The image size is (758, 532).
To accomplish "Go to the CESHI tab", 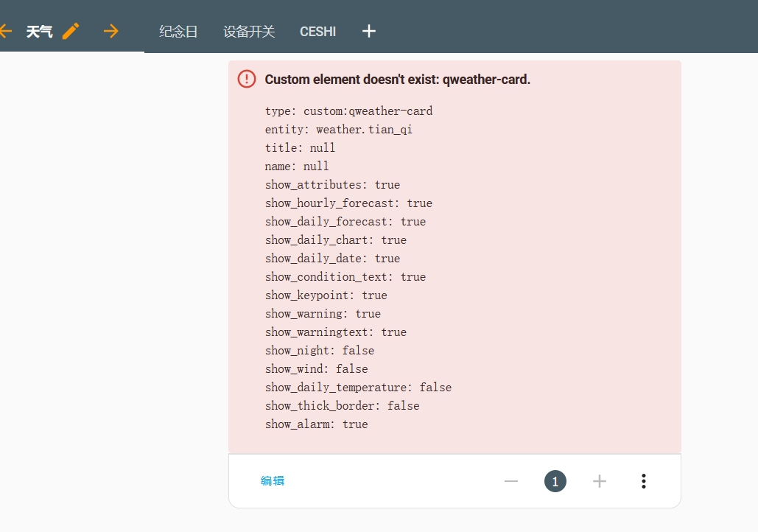I will (x=317, y=32).
